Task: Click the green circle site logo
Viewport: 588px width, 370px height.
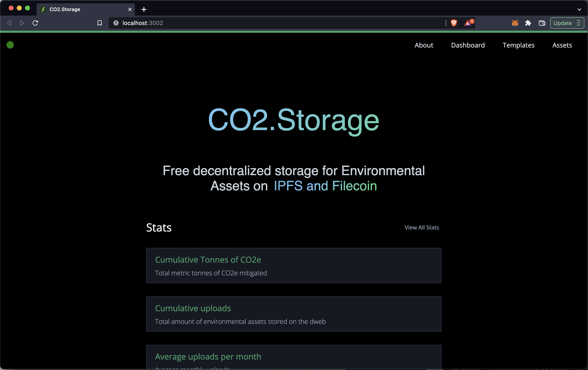Action: 10,45
